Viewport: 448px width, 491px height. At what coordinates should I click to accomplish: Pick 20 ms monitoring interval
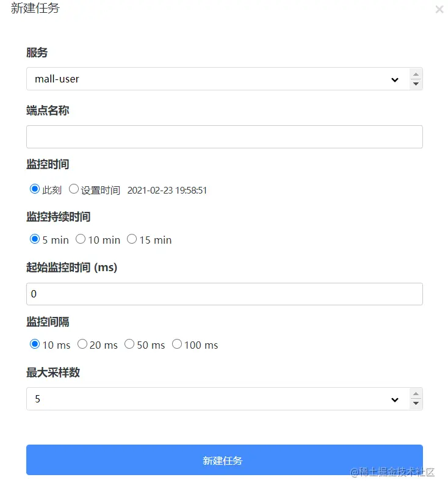pos(82,344)
